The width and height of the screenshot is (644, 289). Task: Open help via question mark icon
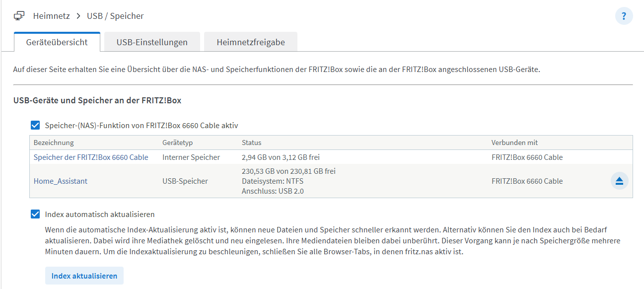(x=624, y=16)
